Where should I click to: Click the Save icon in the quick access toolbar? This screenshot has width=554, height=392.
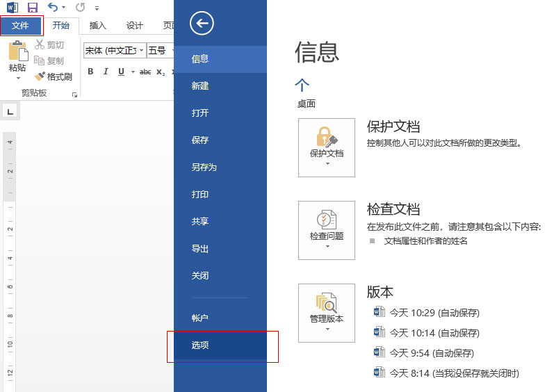tap(32, 8)
